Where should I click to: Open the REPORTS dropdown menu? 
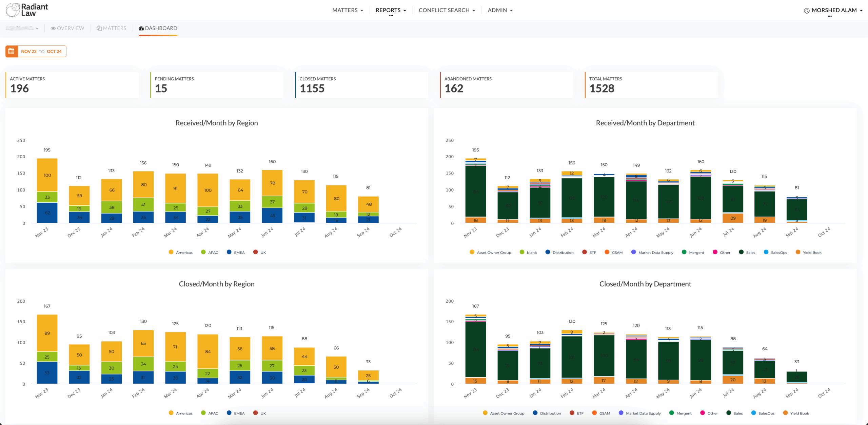pos(391,10)
